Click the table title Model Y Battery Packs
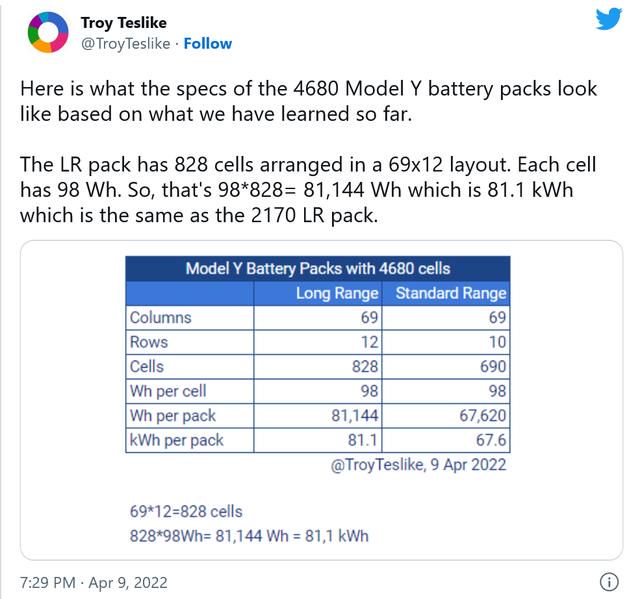 pos(318,268)
